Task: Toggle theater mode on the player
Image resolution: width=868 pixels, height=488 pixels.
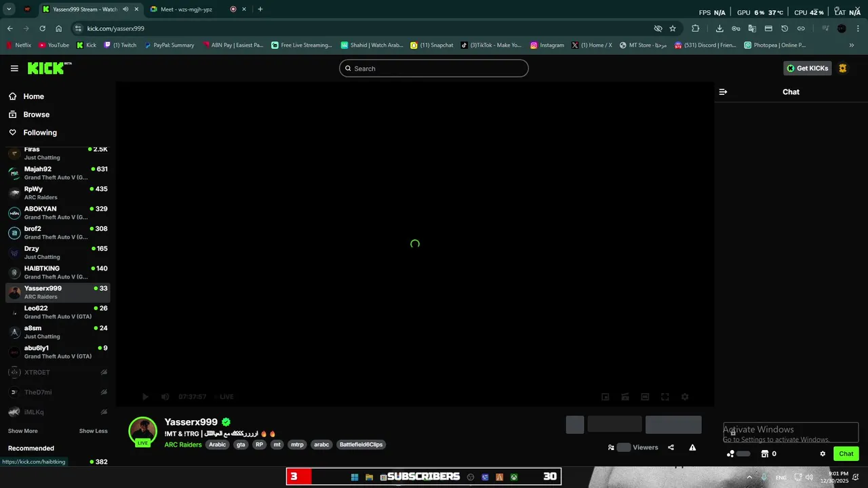Action: [645, 396]
